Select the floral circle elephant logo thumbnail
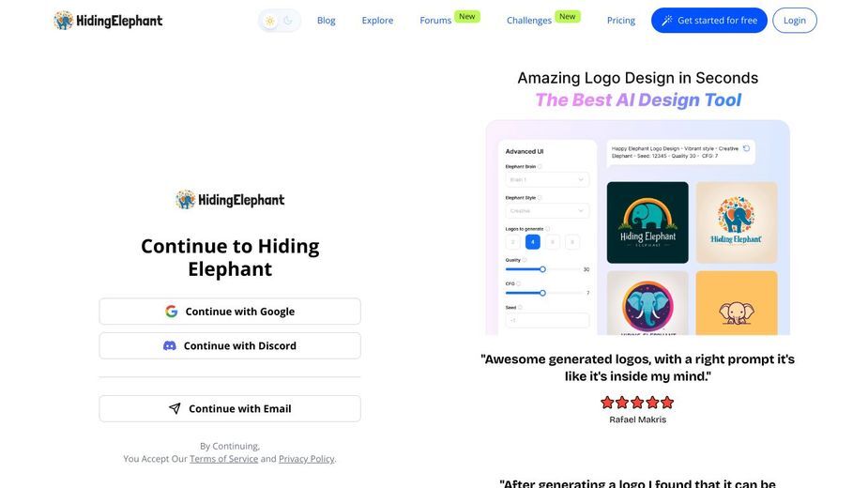 tap(737, 222)
